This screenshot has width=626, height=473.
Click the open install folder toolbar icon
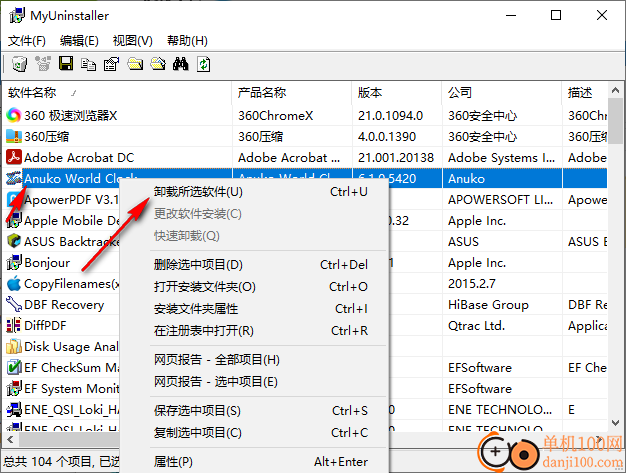(135, 64)
